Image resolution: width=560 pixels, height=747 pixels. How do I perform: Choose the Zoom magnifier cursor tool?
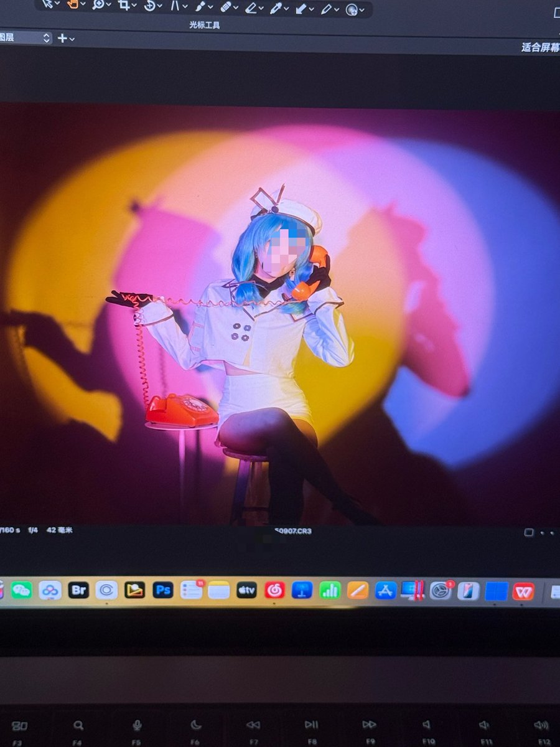98,5
